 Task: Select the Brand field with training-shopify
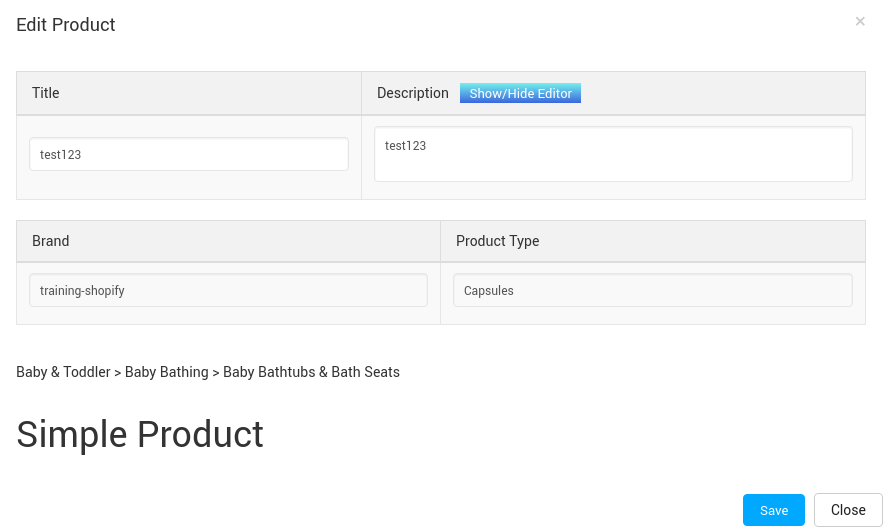click(x=228, y=290)
